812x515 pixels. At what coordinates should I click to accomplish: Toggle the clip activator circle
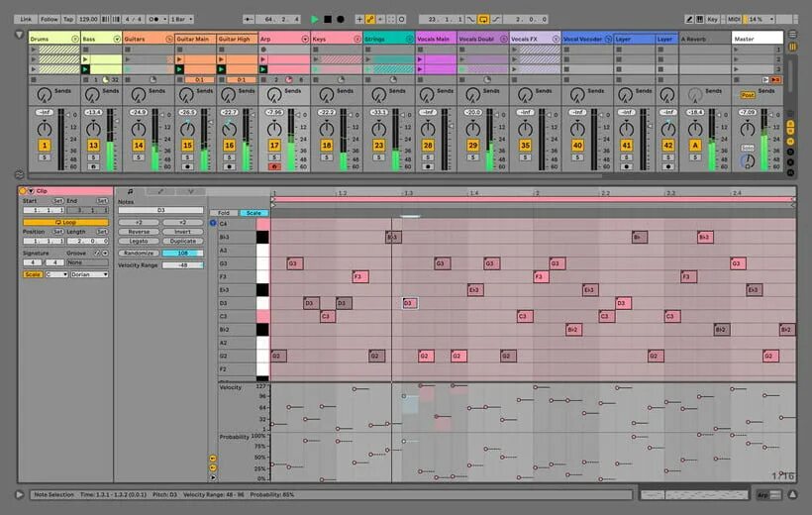(x=23, y=191)
